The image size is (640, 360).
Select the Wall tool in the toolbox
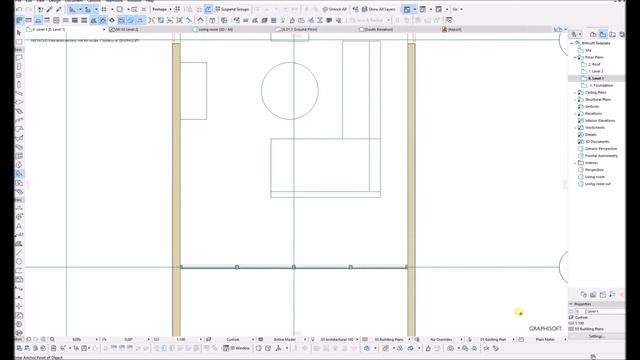click(x=19, y=58)
